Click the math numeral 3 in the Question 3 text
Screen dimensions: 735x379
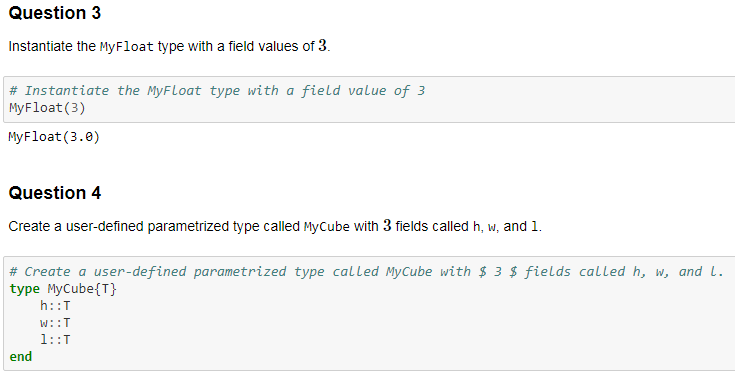[x=322, y=45]
